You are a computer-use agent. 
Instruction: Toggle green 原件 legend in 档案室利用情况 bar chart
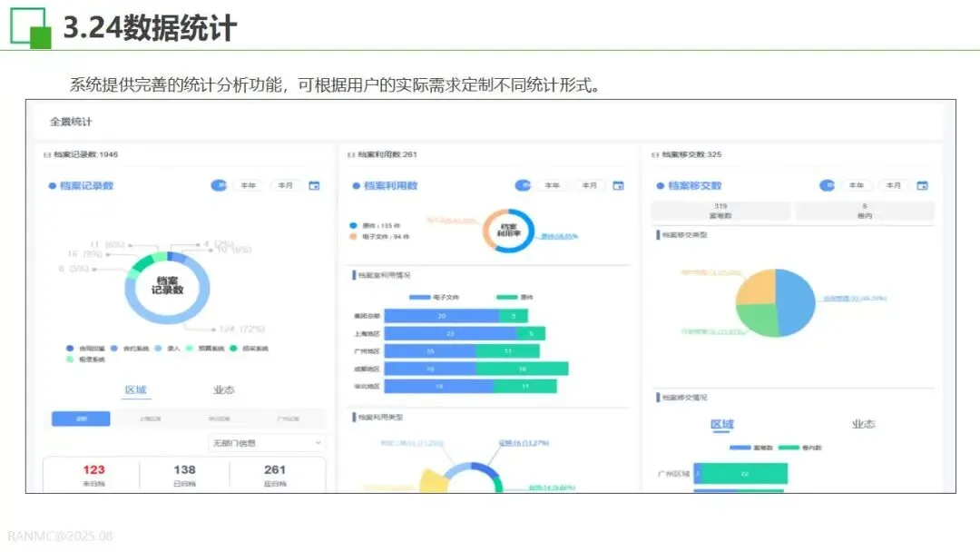coord(514,298)
